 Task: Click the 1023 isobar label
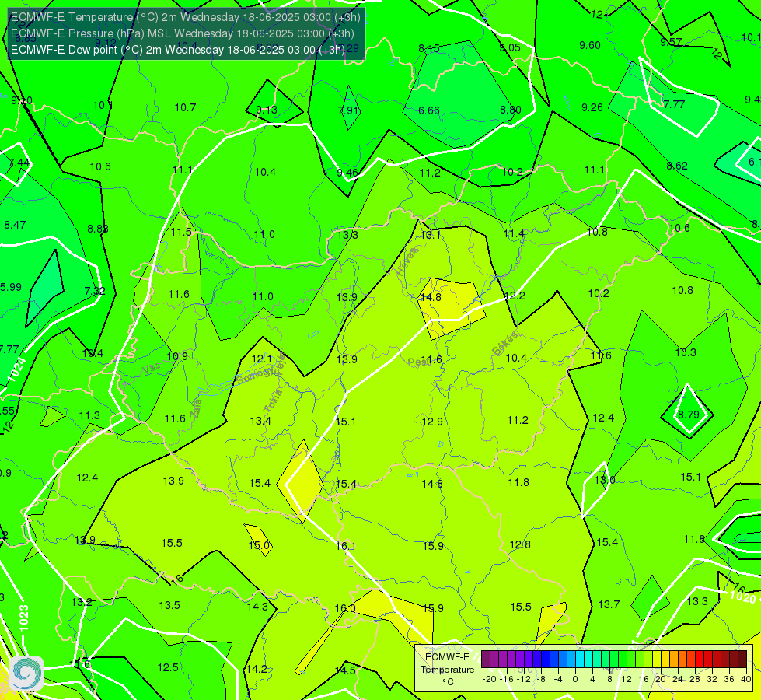[x=24, y=618]
